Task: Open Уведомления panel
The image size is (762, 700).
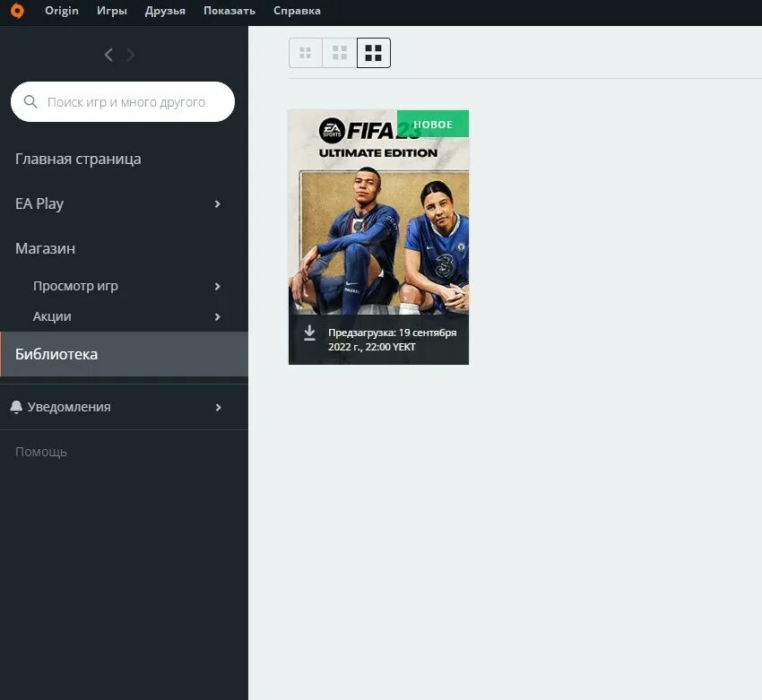Action: pos(69,407)
